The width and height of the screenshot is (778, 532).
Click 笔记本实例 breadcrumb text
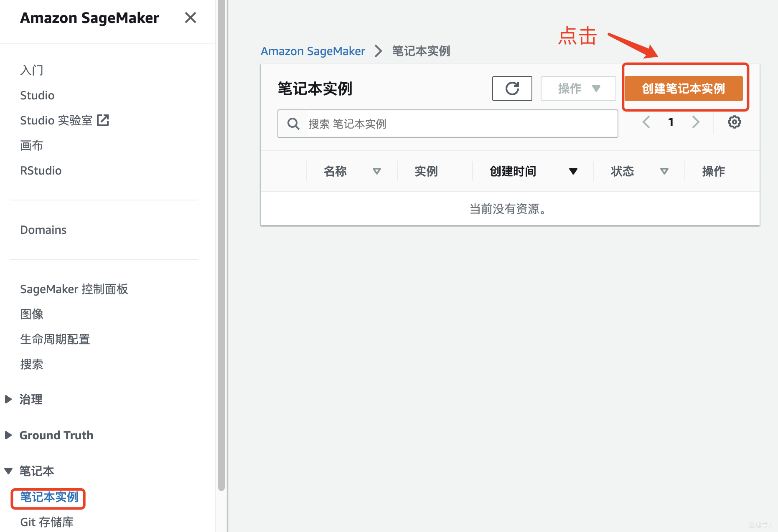click(421, 51)
